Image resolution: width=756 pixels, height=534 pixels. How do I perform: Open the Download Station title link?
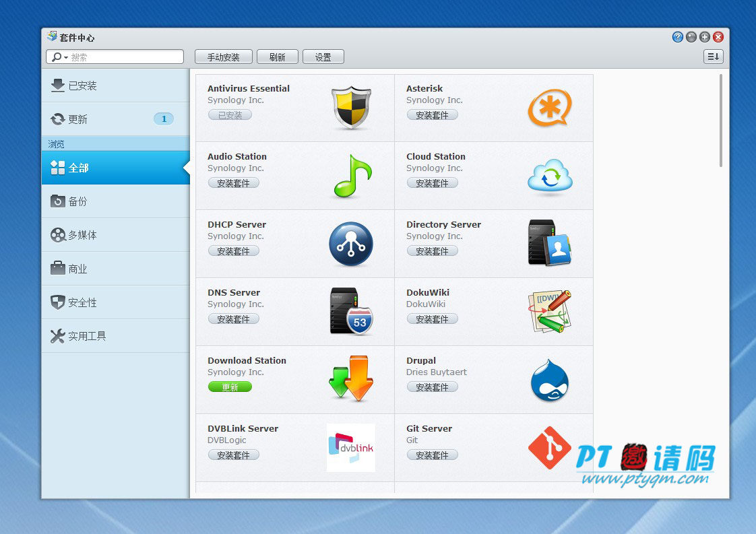click(247, 360)
